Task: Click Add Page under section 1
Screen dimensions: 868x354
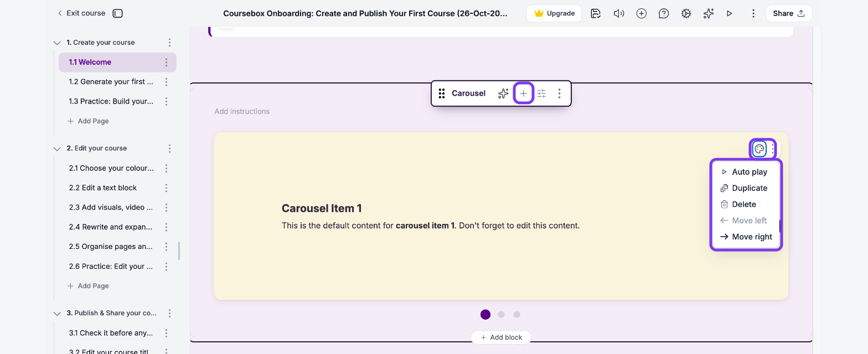Action: pyautogui.click(x=88, y=121)
